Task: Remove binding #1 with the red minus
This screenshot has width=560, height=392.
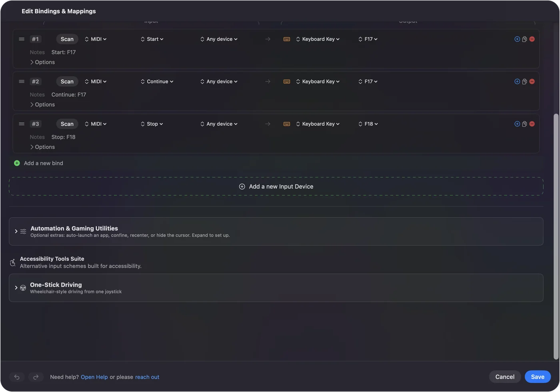Action: pyautogui.click(x=532, y=39)
